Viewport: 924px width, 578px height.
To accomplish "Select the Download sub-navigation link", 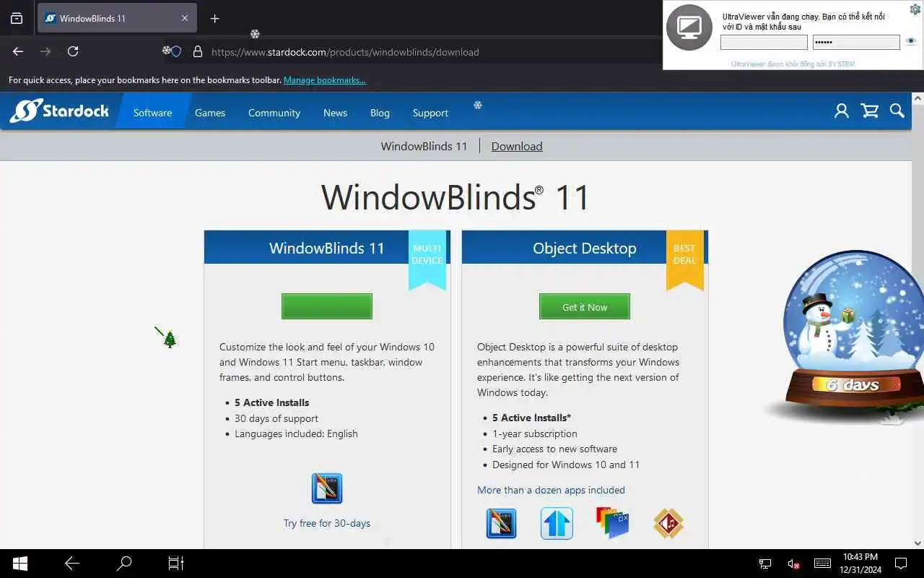I will (x=517, y=146).
